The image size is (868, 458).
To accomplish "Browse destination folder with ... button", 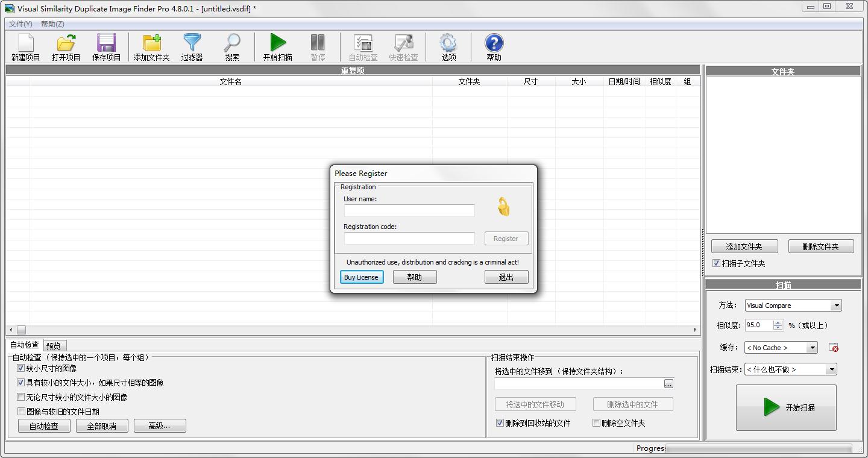I will (668, 384).
